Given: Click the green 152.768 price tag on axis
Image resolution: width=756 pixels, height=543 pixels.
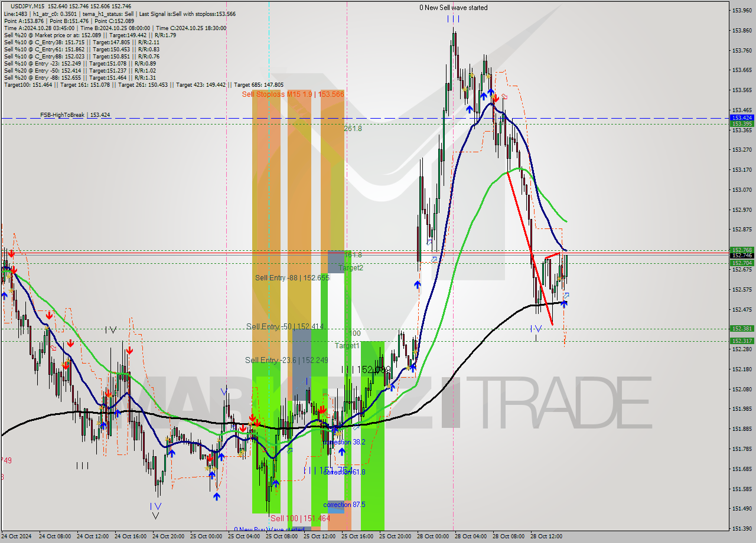Looking at the screenshot, I should (x=741, y=250).
